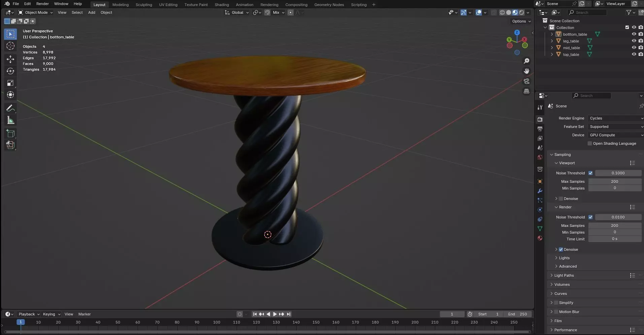Click the zoom viewport magnifier icon

click(527, 61)
